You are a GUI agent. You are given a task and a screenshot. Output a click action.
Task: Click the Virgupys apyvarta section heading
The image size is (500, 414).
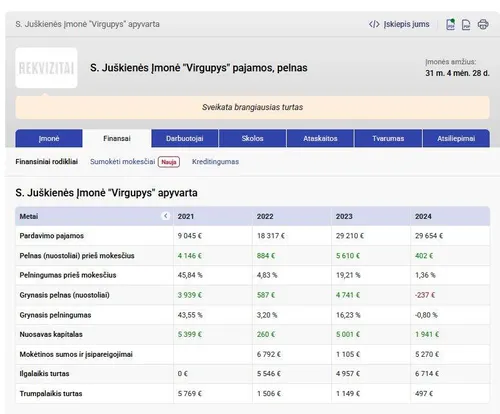point(106,193)
